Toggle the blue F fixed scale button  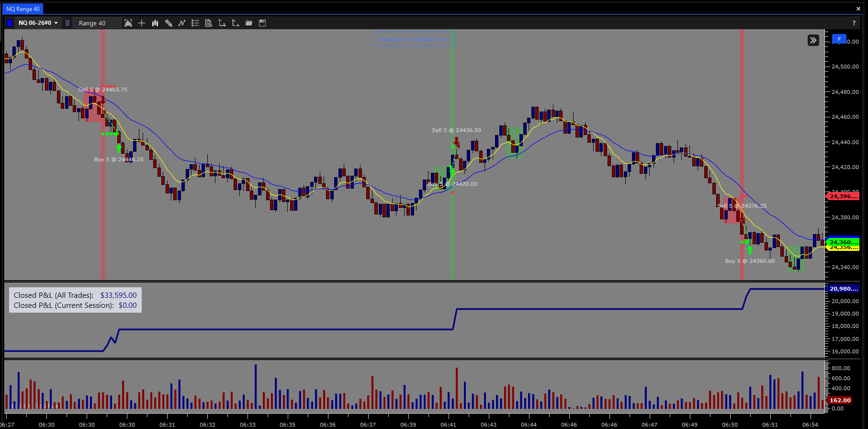839,39
